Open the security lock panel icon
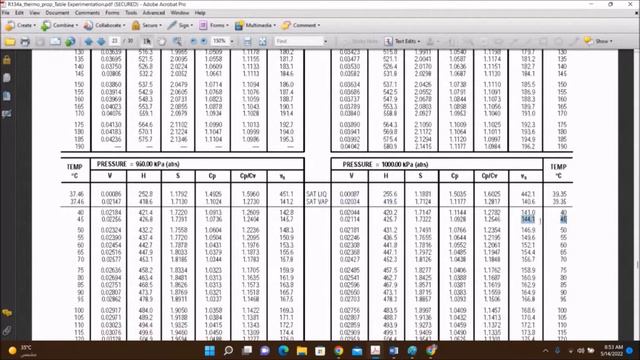640x360 pixels. pyautogui.click(x=7, y=60)
